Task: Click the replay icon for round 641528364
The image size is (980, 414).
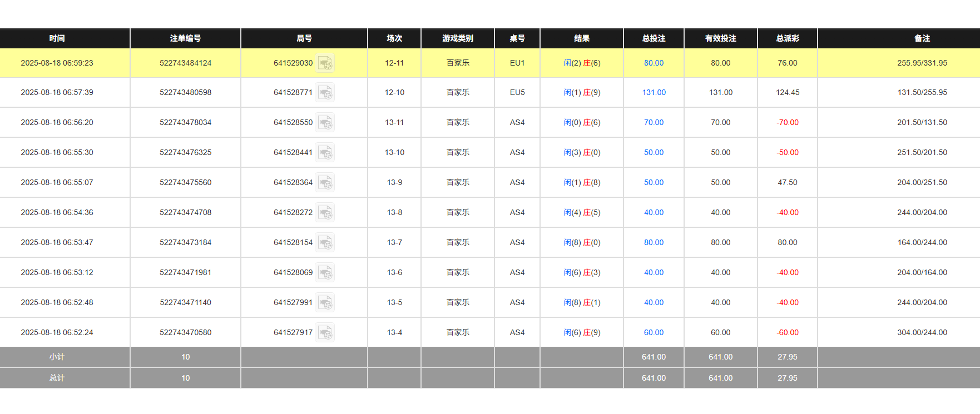Action: pos(325,183)
